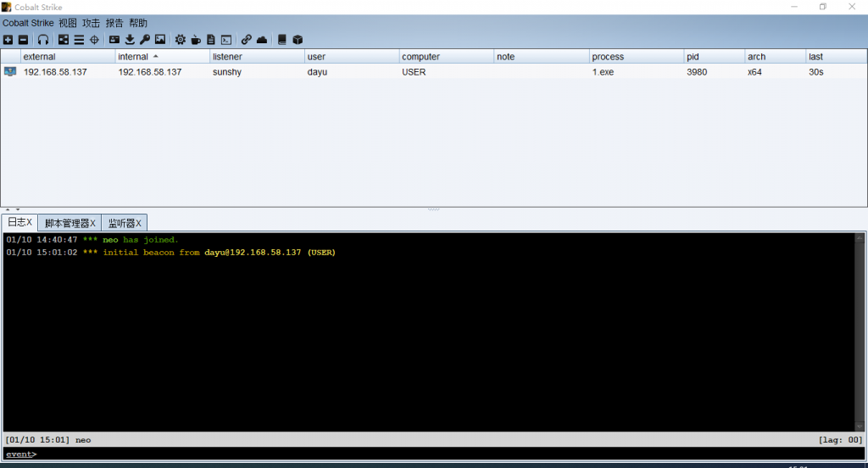This screenshot has height=468, width=868.
Task: Switch to target view crosshair icon
Action: point(95,40)
